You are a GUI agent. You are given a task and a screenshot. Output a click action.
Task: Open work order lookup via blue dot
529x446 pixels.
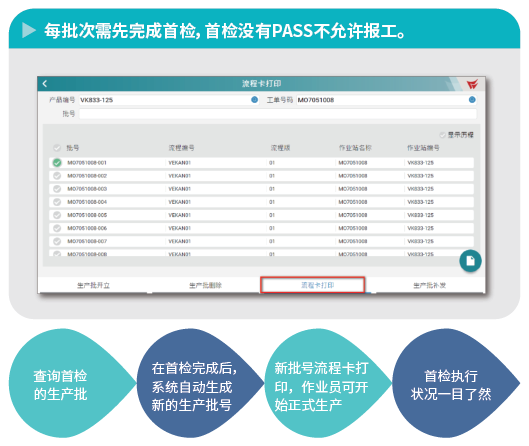click(x=472, y=100)
